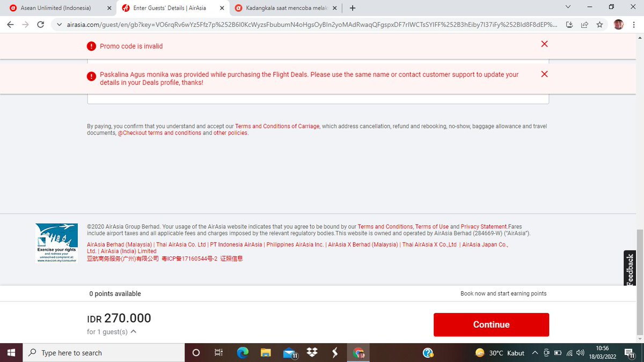
Task: Open Chrome three-dot menu
Action: (x=634, y=25)
